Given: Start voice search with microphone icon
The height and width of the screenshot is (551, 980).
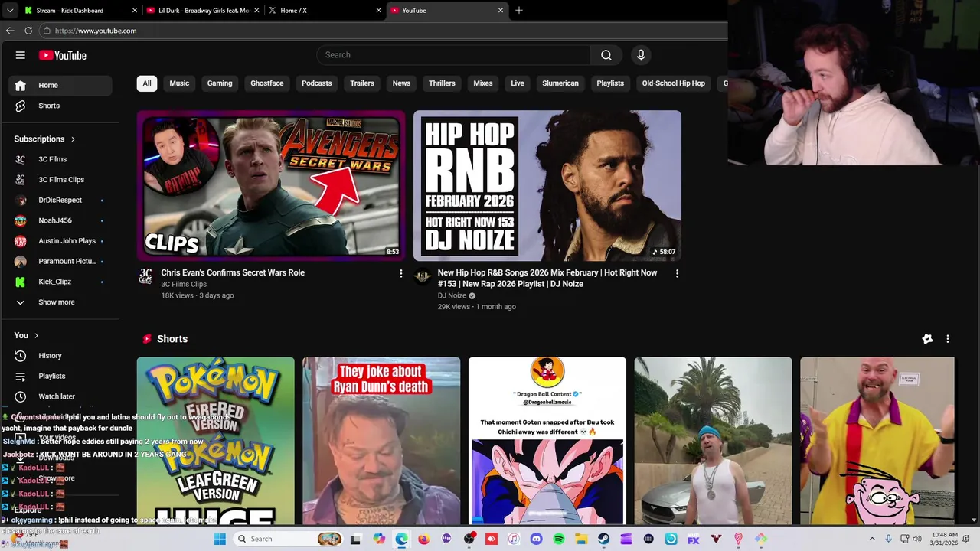Looking at the screenshot, I should coord(641,55).
